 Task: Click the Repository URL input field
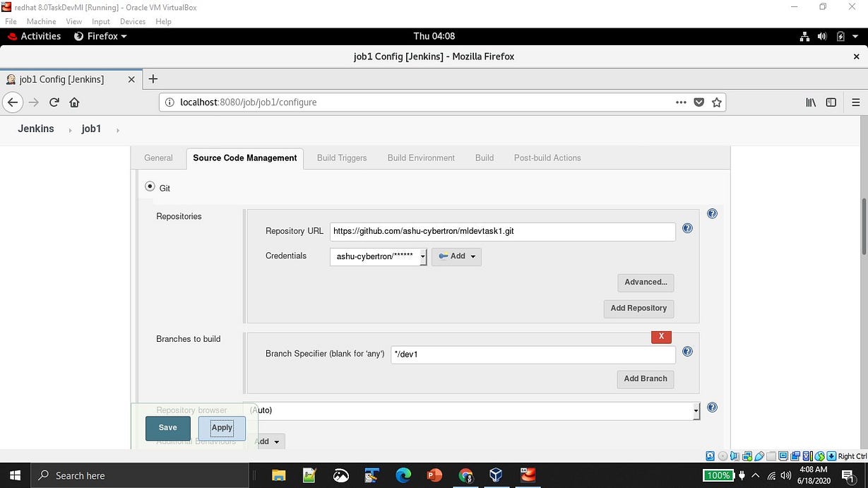[x=502, y=232]
